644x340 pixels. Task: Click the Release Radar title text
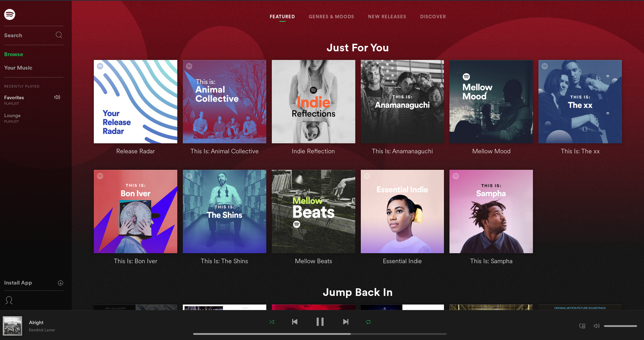coord(136,151)
